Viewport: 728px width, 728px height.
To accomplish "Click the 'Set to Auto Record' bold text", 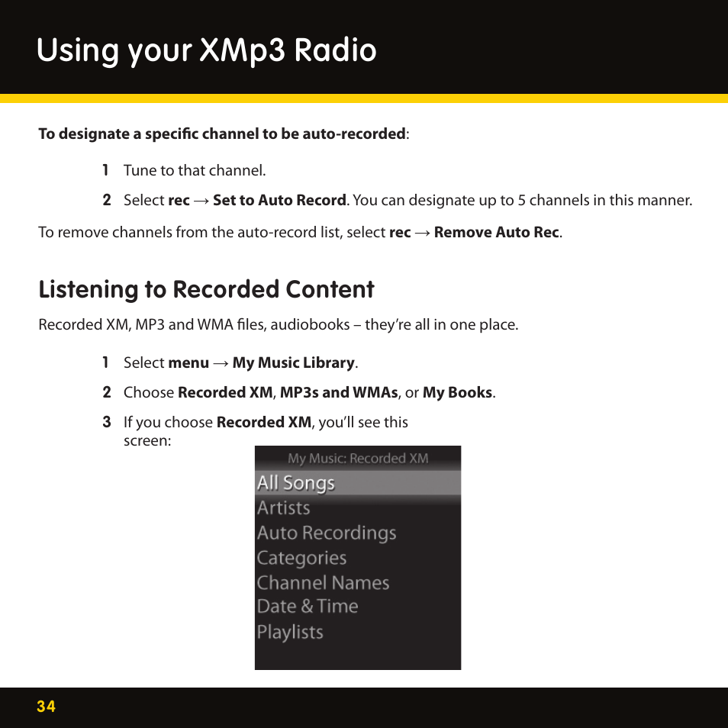I will 279,200.
